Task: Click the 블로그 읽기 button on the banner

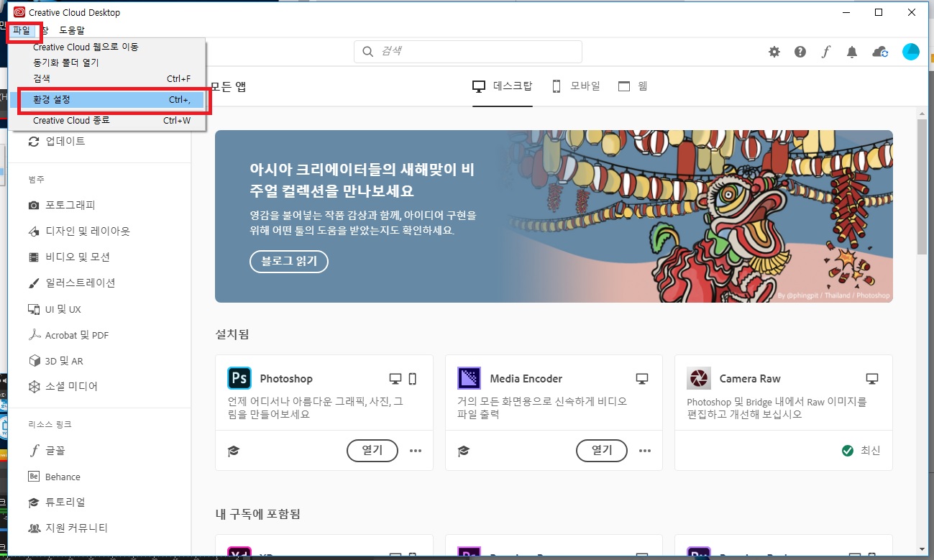Action: click(289, 261)
